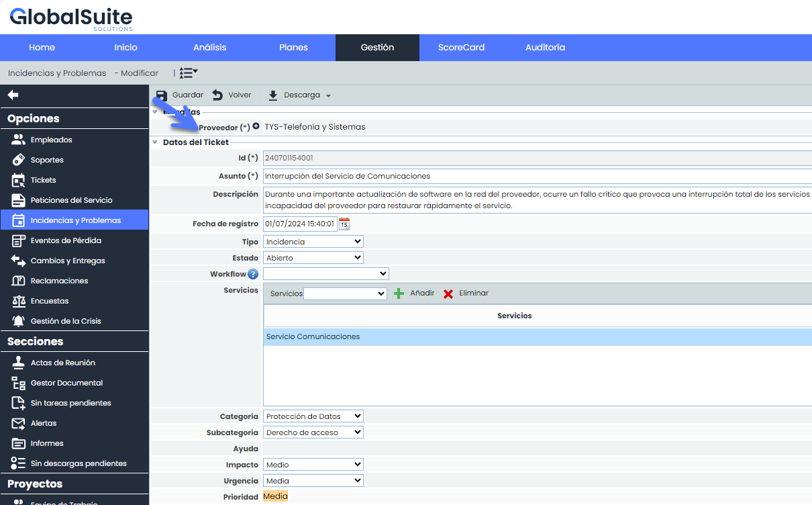812x505 pixels.
Task: Click the Encuestas scales icon
Action: pos(19,301)
